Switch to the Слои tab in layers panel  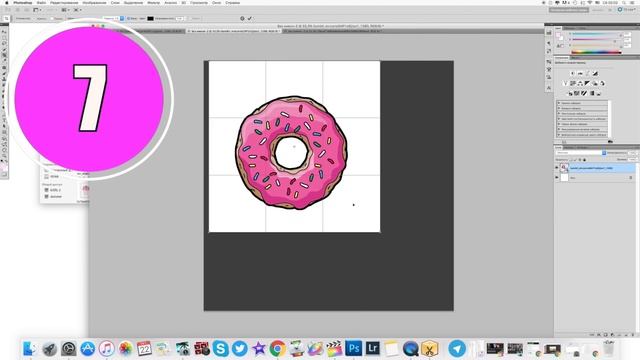(558, 147)
